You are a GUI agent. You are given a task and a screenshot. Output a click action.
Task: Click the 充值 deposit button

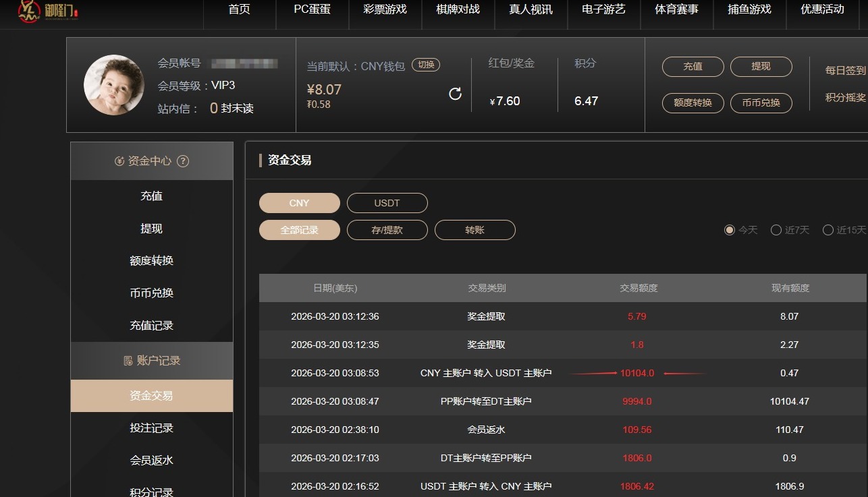point(693,67)
